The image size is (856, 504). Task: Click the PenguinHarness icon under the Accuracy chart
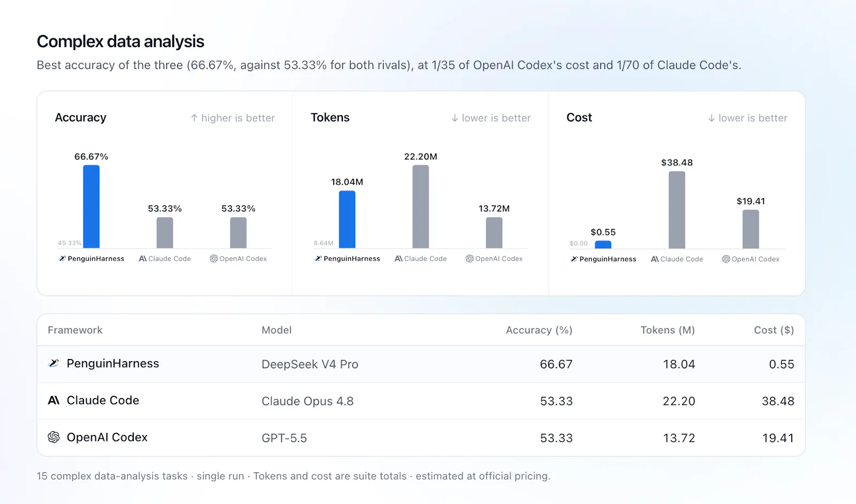click(63, 258)
